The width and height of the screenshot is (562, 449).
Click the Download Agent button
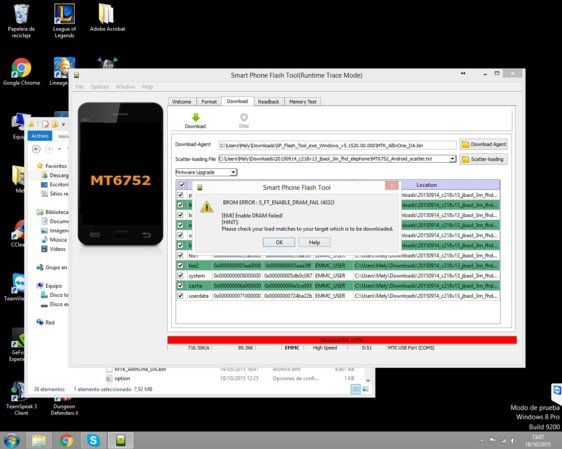[484, 144]
